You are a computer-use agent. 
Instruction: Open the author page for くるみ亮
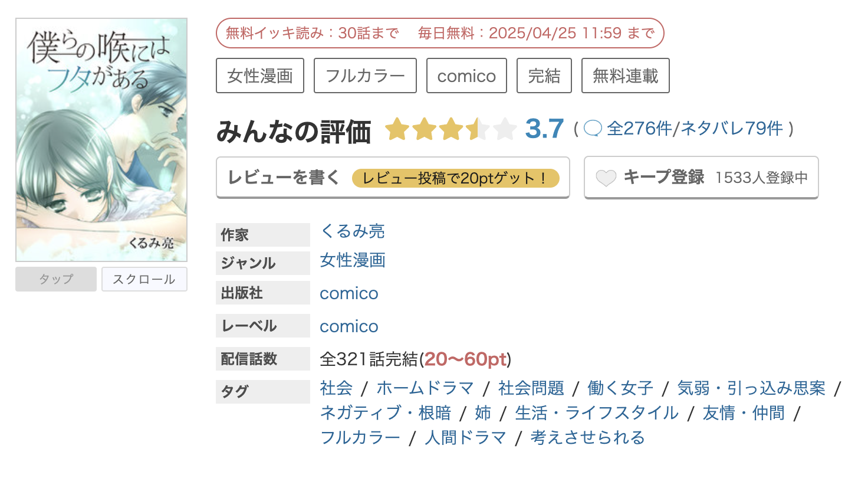point(352,231)
